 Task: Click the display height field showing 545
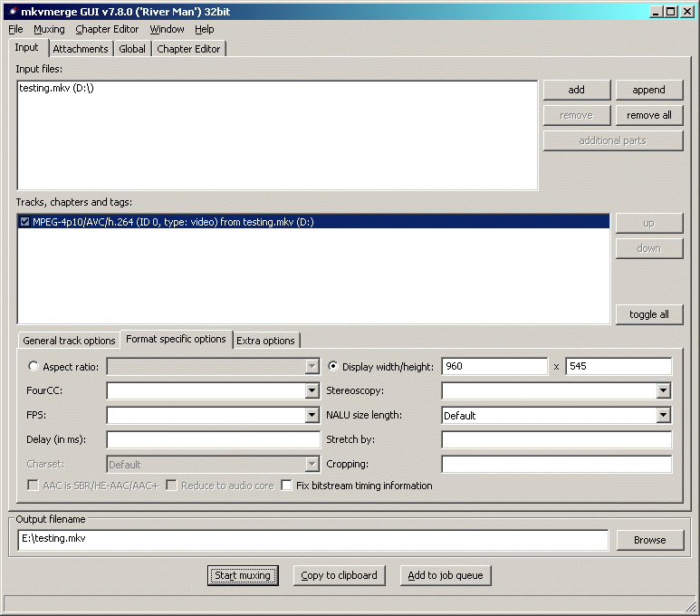(618, 366)
